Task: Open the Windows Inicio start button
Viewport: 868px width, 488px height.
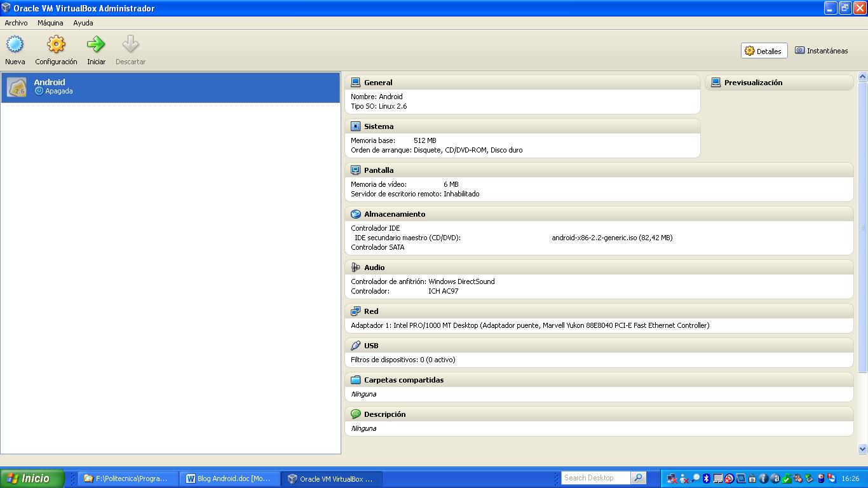Action: click(x=32, y=478)
